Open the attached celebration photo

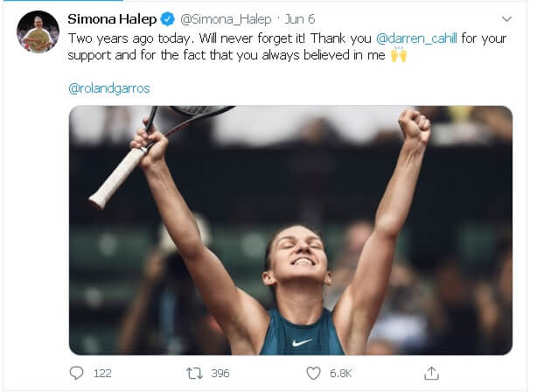[290, 229]
